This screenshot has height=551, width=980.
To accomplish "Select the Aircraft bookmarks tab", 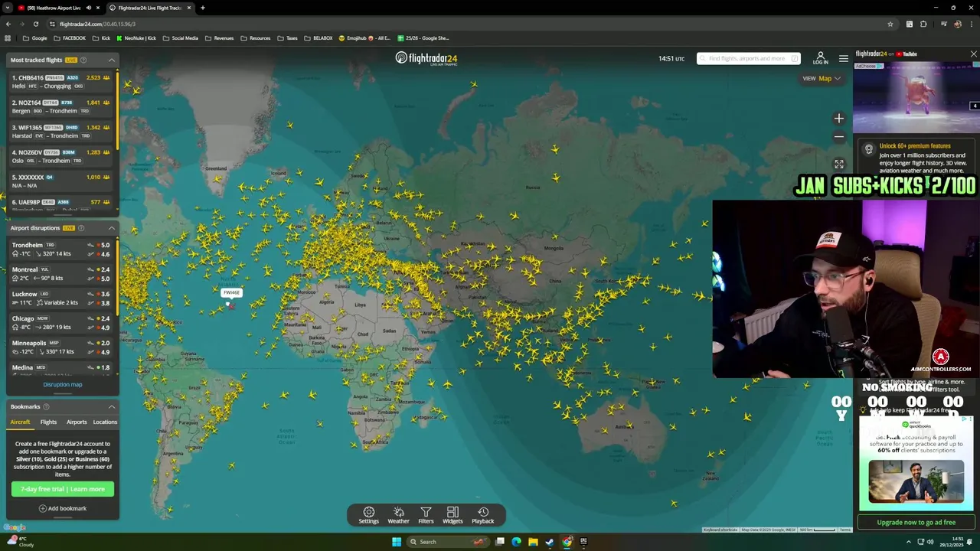I will pos(20,422).
